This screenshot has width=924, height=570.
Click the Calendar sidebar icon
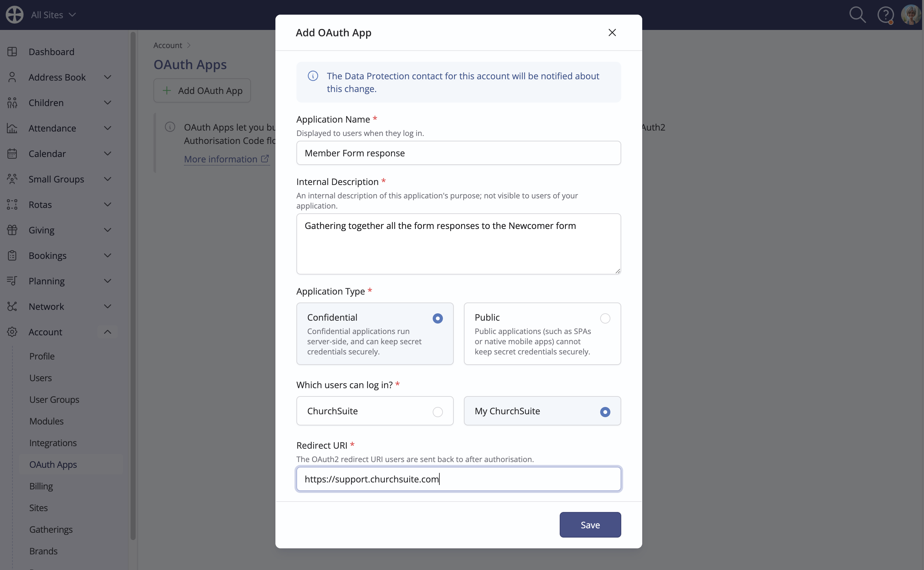point(12,153)
